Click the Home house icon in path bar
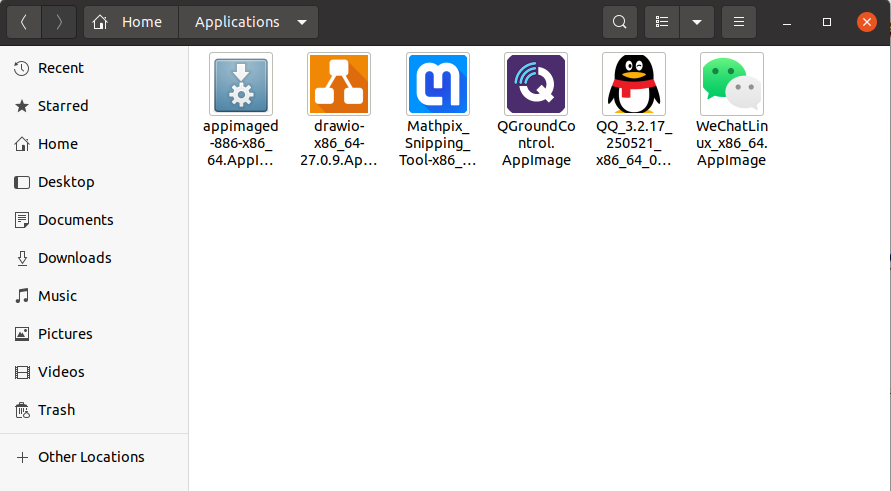 pos(100,22)
